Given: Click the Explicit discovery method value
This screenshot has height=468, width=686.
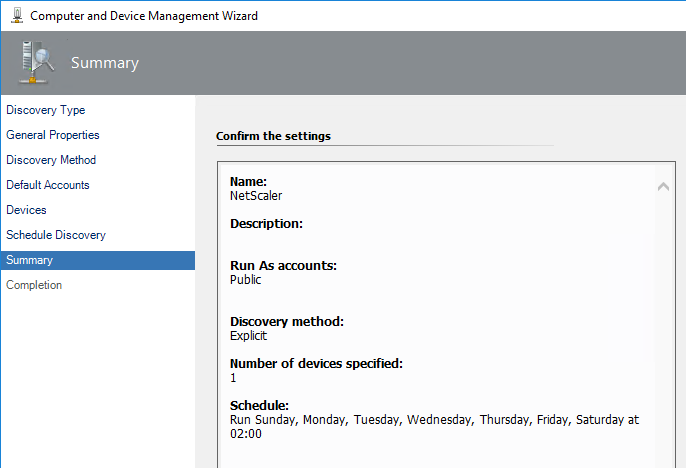Looking at the screenshot, I should pos(248,335).
